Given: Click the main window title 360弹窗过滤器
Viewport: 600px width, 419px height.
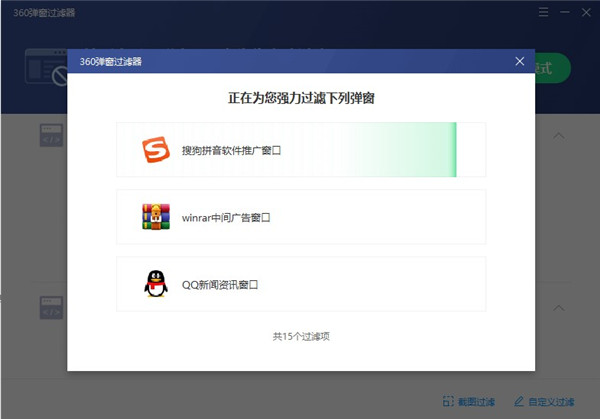Looking at the screenshot, I should pyautogui.click(x=44, y=13).
